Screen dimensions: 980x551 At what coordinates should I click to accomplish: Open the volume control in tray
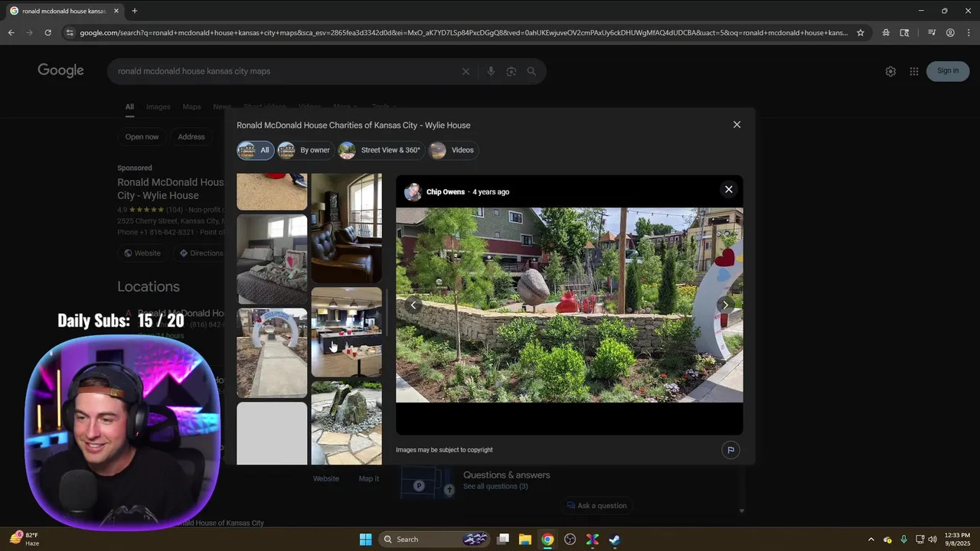[x=933, y=540]
